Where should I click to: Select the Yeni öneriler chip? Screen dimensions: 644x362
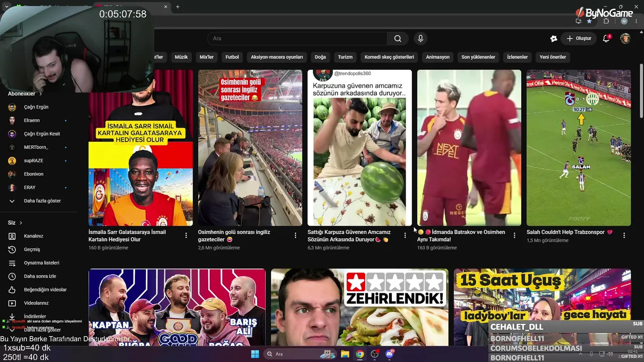[x=553, y=57]
